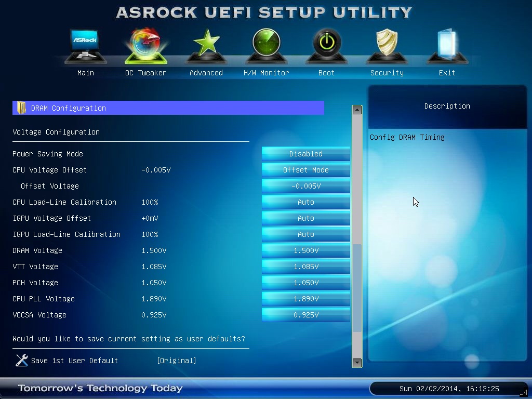Click the 1.050V PCH Voltage current reading
Screen dimensions: 532x399
click(x=154, y=283)
